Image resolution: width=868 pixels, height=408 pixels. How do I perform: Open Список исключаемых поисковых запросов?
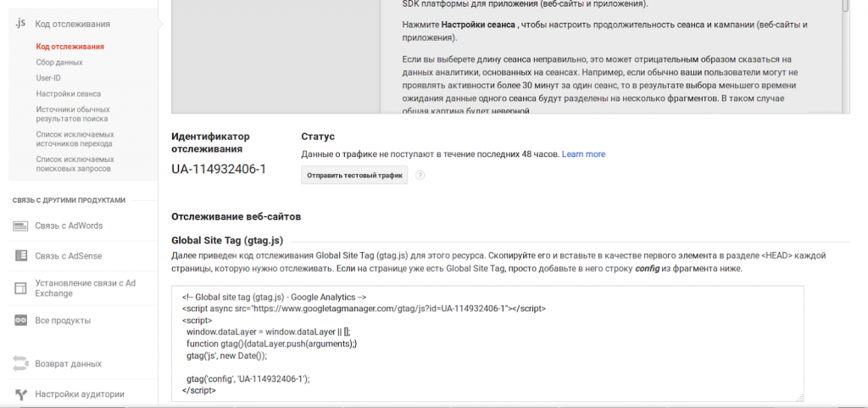[75, 164]
